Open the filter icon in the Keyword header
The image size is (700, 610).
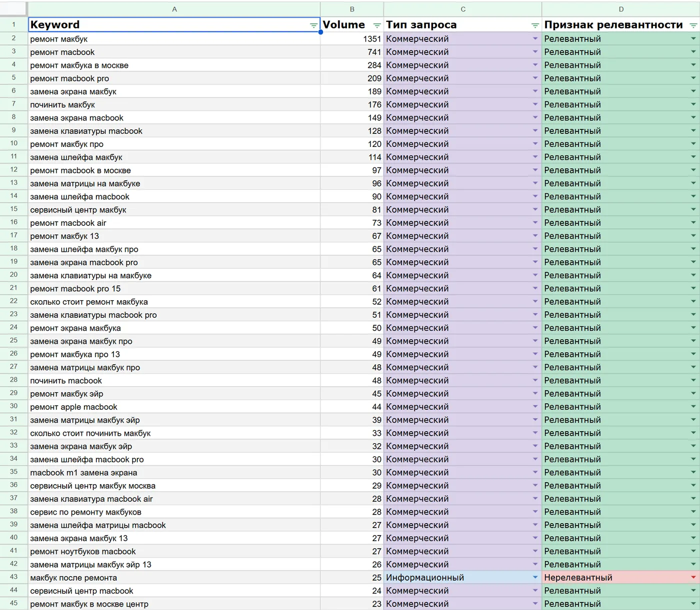[313, 25]
